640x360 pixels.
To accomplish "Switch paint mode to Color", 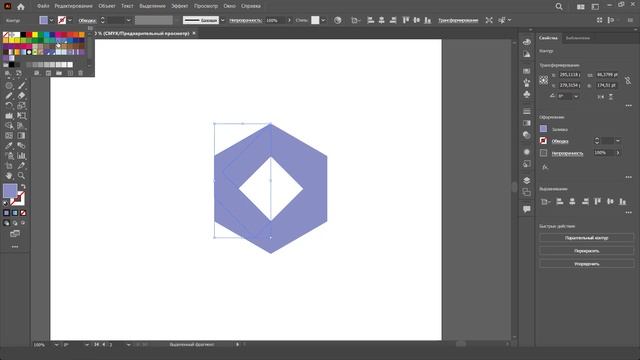I will (6, 213).
